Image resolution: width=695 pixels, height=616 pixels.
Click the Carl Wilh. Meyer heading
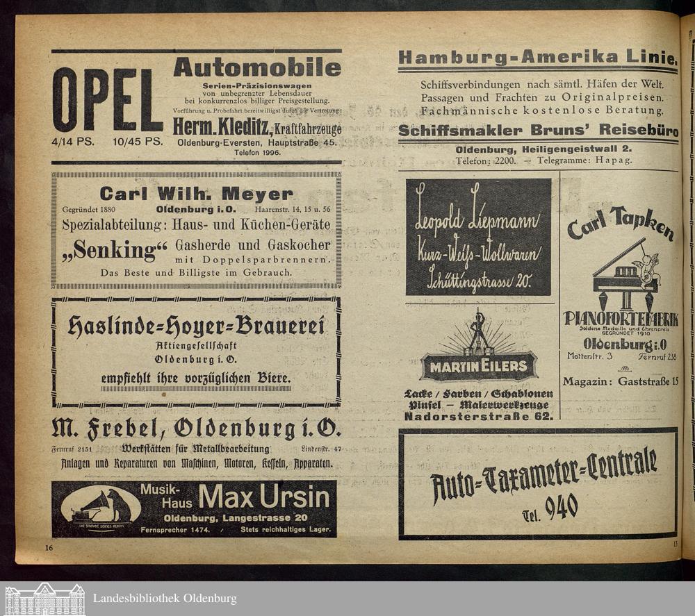pos(196,193)
